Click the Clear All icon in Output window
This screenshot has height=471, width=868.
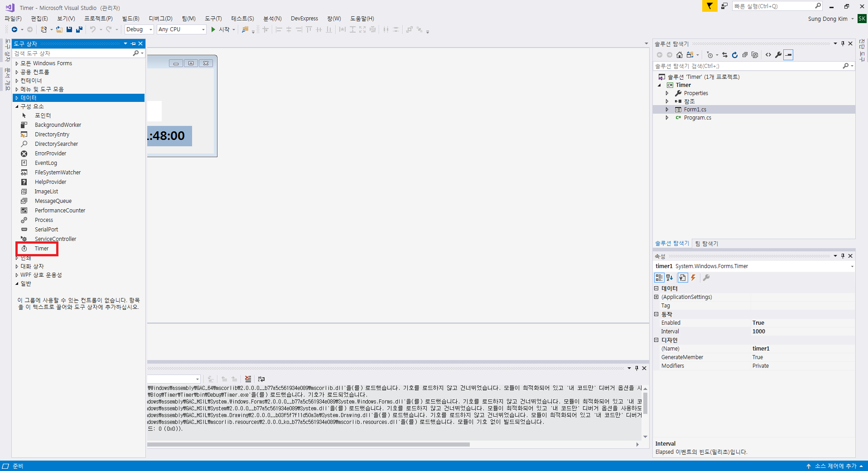[x=248, y=379]
